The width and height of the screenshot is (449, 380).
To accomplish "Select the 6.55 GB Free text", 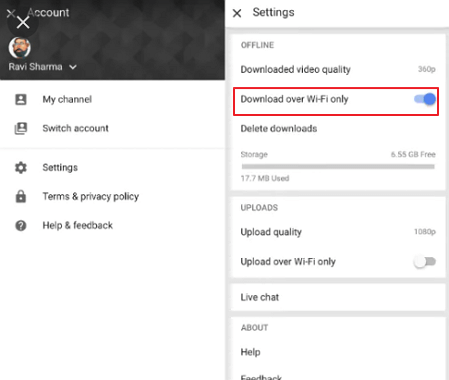I will coord(413,154).
